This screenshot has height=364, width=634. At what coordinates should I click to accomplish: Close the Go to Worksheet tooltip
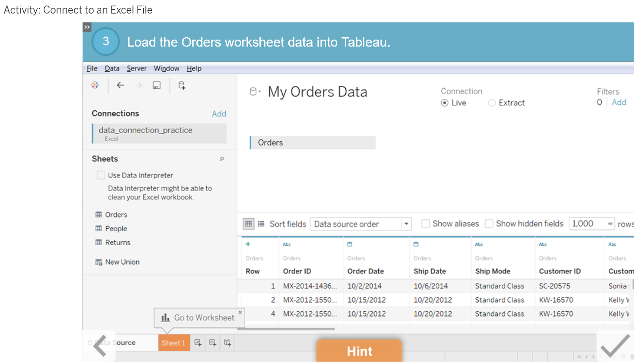tap(240, 312)
